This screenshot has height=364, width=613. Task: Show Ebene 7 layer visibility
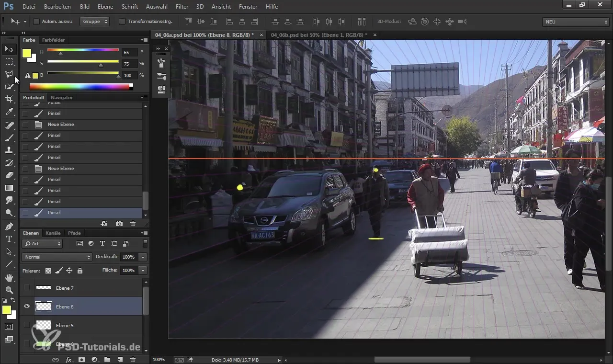click(x=27, y=288)
